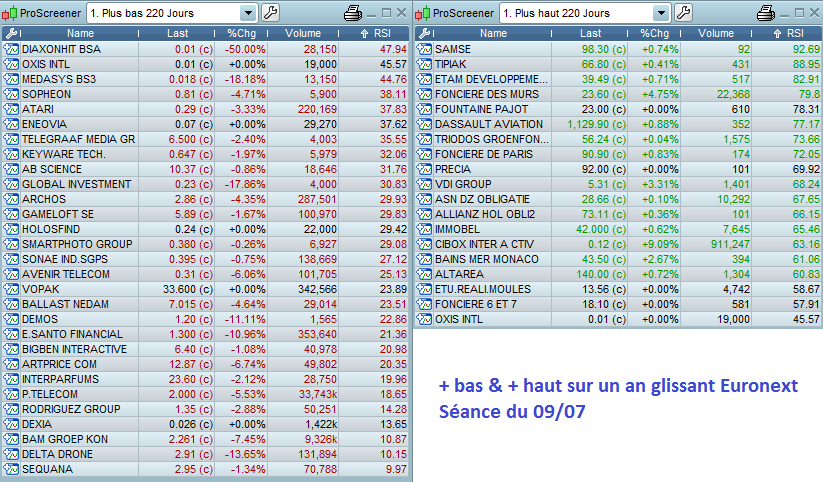The width and height of the screenshot is (823, 482).
Task: Select RODRIGUEZ GROUP row name
Action: pos(71,409)
